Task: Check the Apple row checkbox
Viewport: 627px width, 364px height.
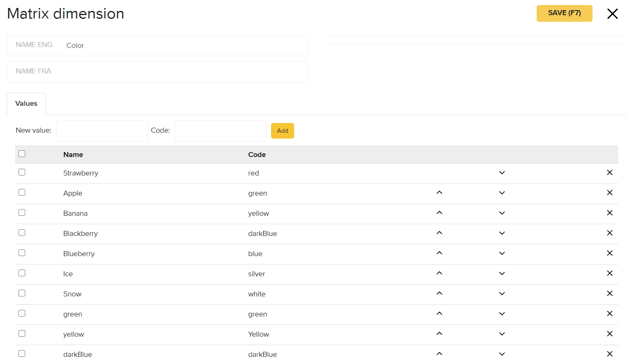Action: click(x=22, y=192)
